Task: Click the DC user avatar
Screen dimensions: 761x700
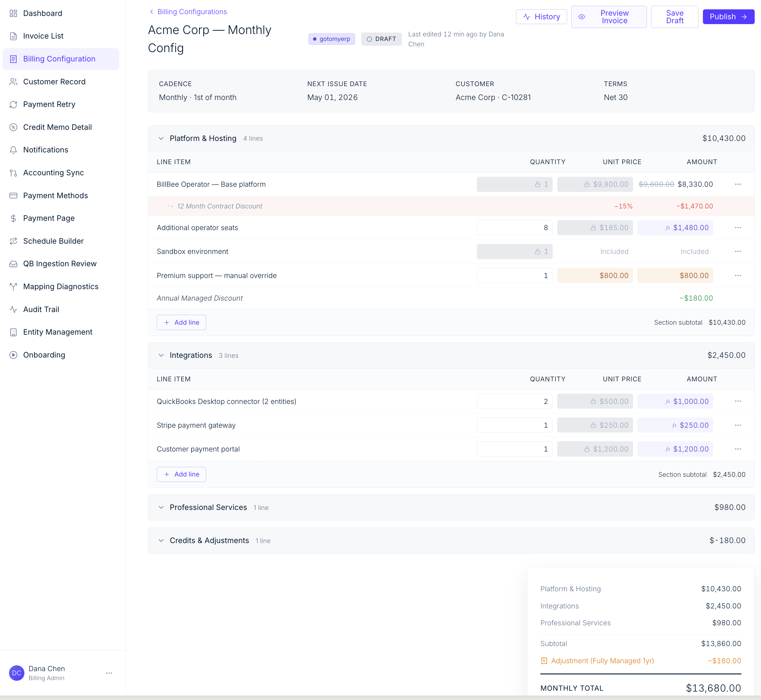Action: [x=17, y=673]
